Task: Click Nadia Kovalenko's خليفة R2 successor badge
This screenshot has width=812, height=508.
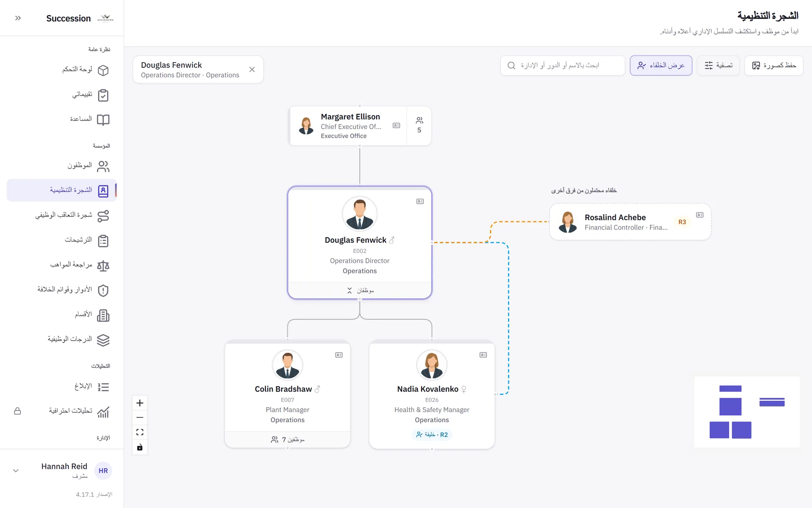Action: coord(432,434)
